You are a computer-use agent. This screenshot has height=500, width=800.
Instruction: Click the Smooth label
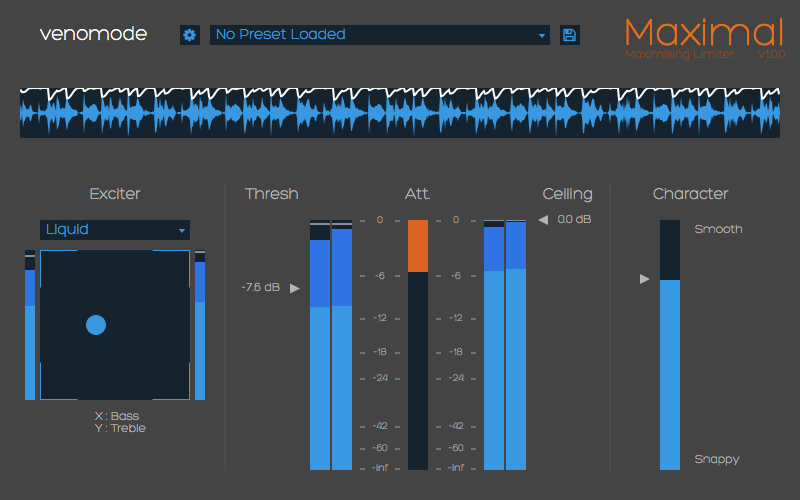(718, 229)
